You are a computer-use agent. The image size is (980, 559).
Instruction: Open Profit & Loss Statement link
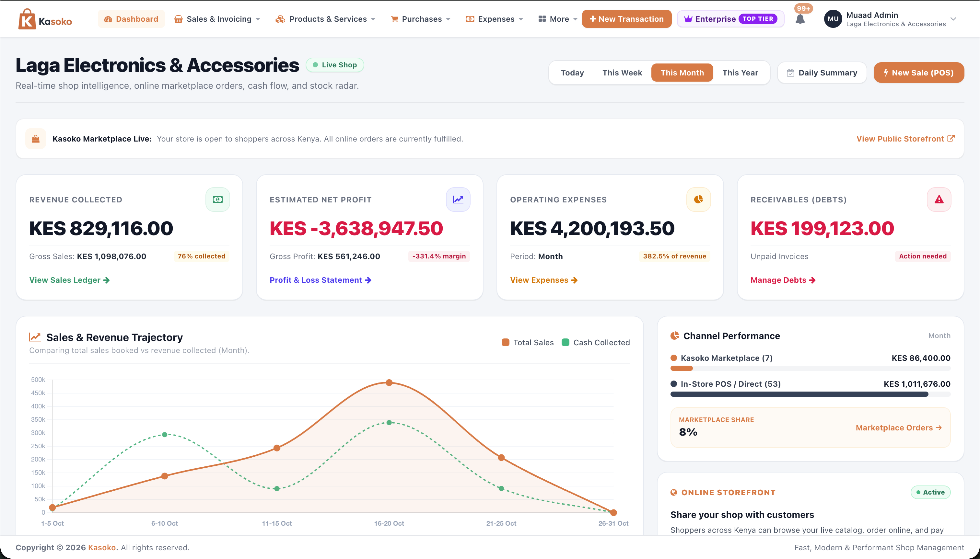(x=321, y=280)
